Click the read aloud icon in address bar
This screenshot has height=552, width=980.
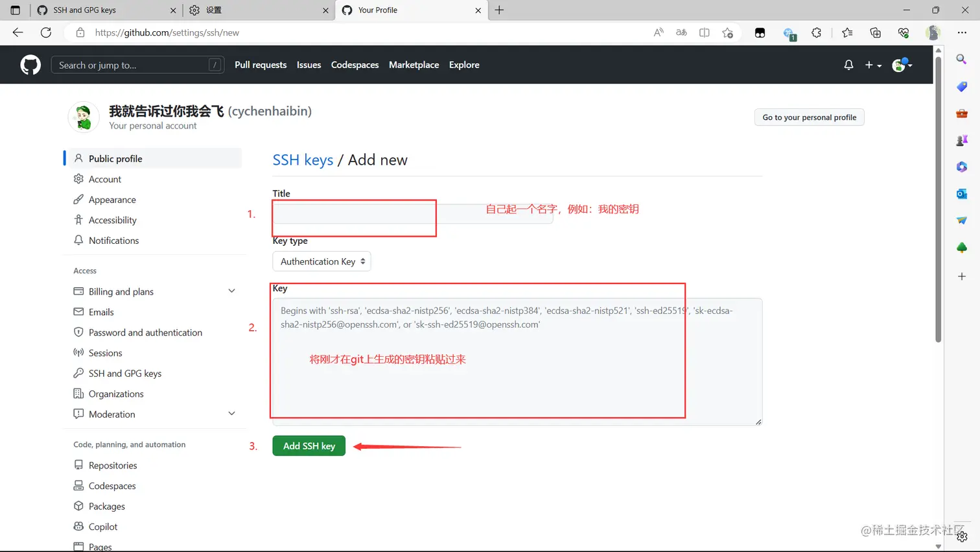click(x=659, y=32)
